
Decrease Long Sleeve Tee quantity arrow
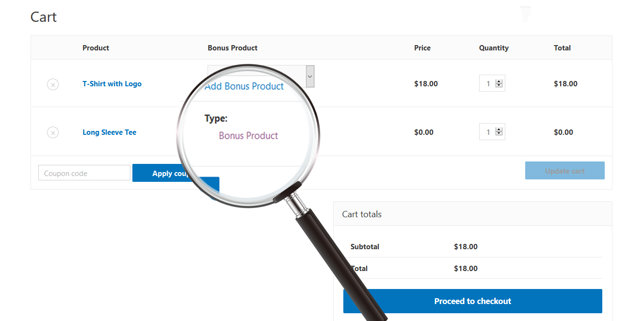pos(499,134)
